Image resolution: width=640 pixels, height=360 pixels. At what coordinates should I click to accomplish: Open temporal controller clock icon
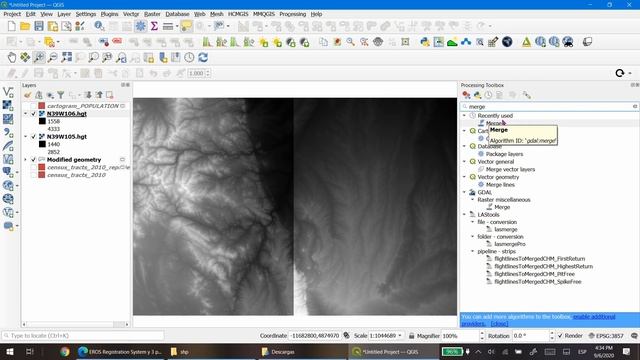click(189, 58)
